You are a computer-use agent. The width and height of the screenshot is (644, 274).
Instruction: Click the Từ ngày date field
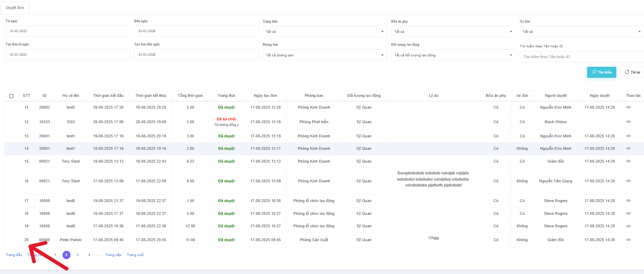(x=68, y=31)
